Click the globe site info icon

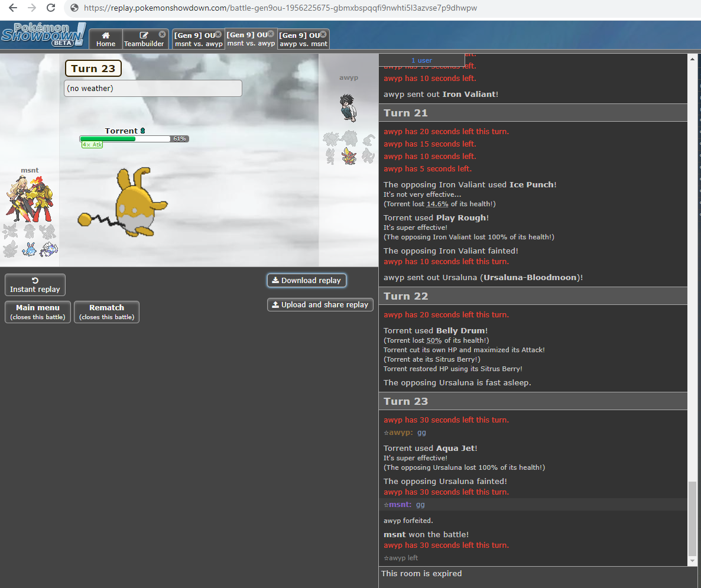(74, 8)
